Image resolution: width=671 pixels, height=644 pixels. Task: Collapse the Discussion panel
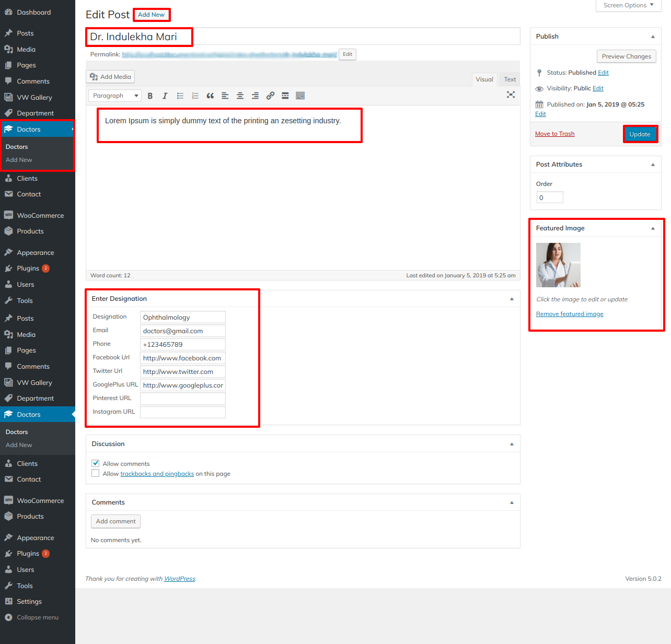coord(512,444)
